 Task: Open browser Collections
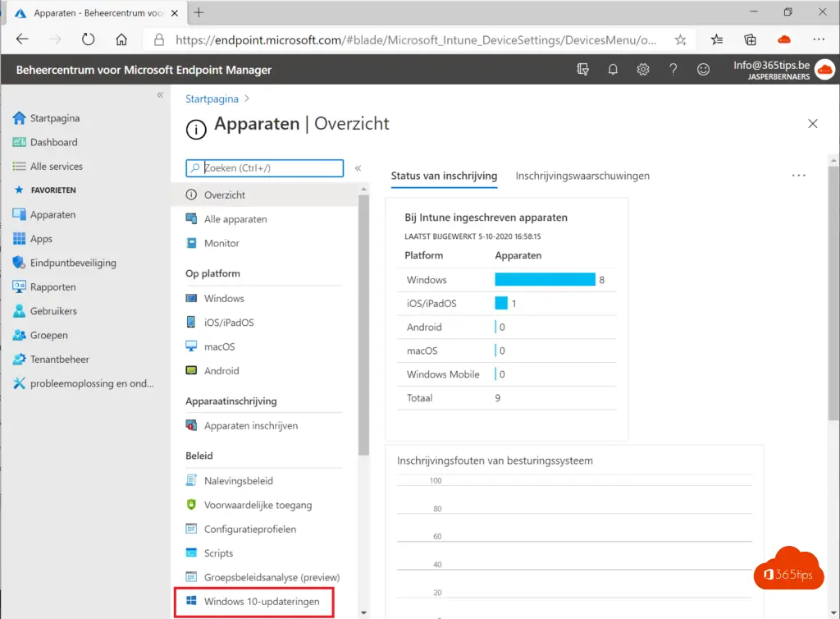750,39
